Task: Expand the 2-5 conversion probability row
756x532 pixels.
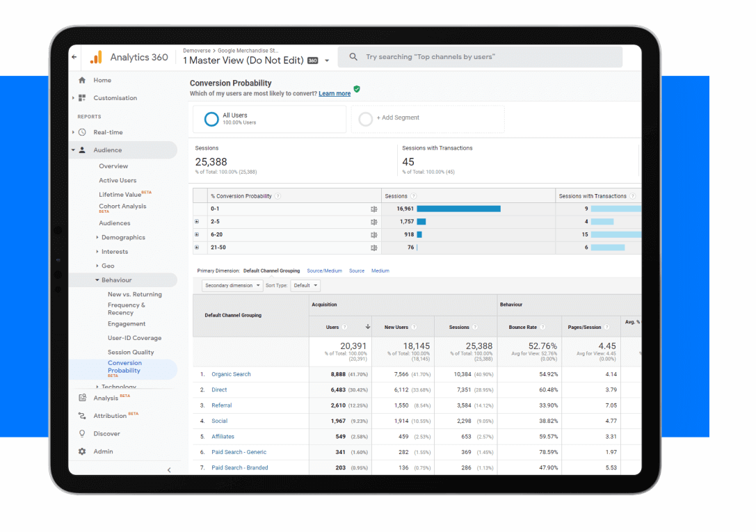Action: (x=198, y=221)
